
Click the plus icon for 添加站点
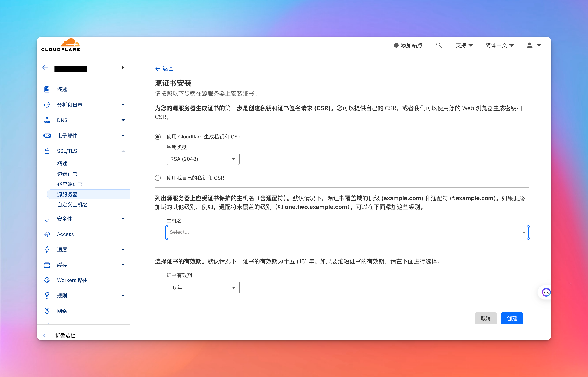(396, 45)
